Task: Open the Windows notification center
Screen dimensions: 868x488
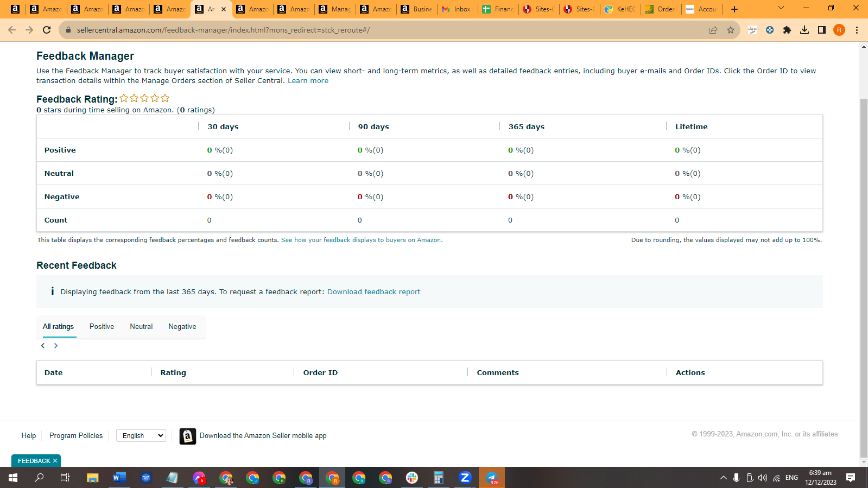Action: [x=851, y=478]
